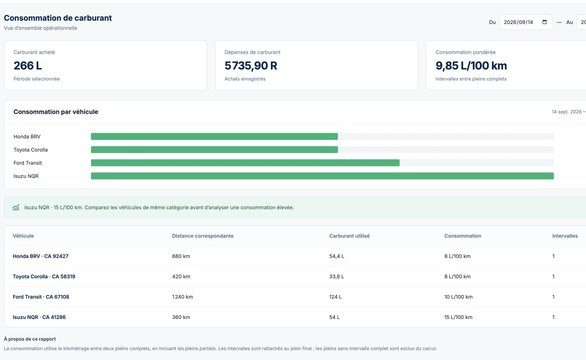
Task: Click the Carburant utilisé column header
Action: point(349,236)
